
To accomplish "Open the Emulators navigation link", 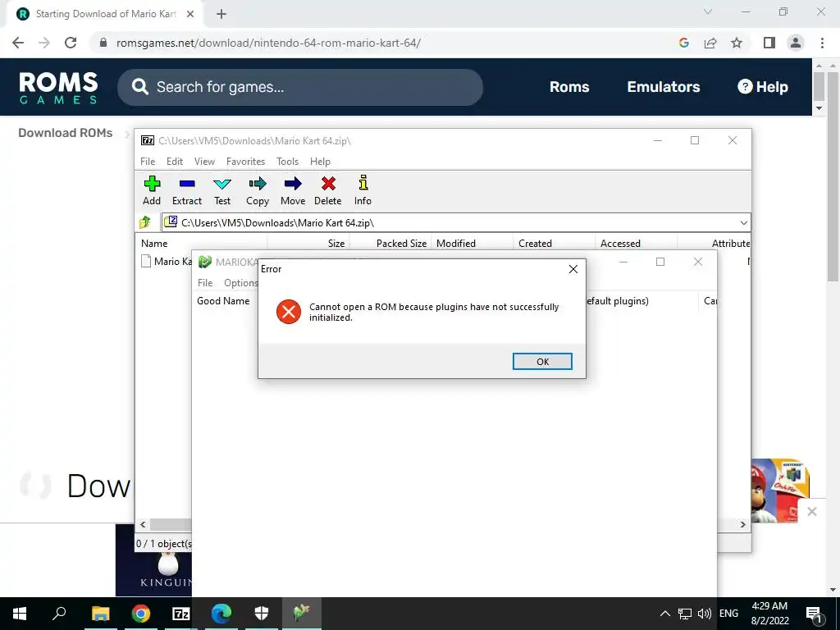I will (663, 87).
